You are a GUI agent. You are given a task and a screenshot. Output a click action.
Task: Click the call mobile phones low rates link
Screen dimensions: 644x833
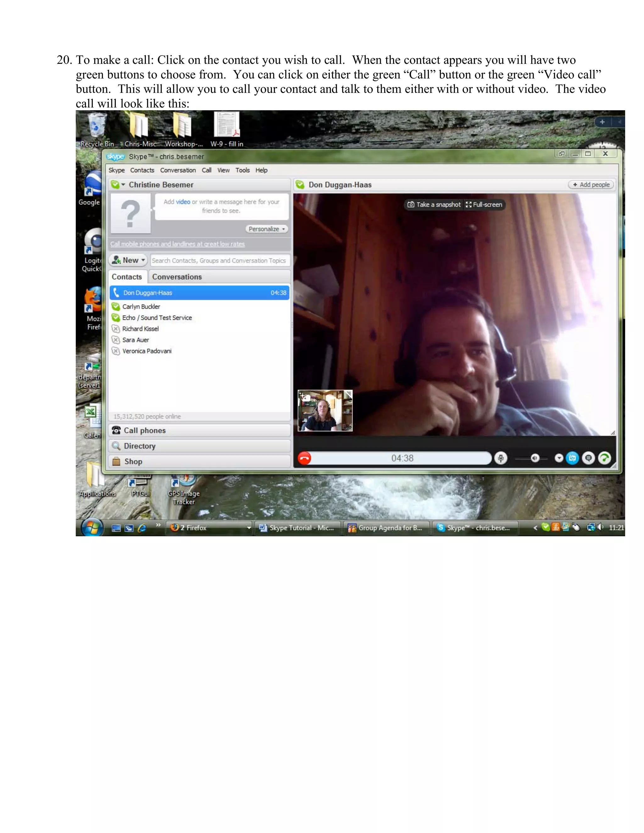(177, 244)
